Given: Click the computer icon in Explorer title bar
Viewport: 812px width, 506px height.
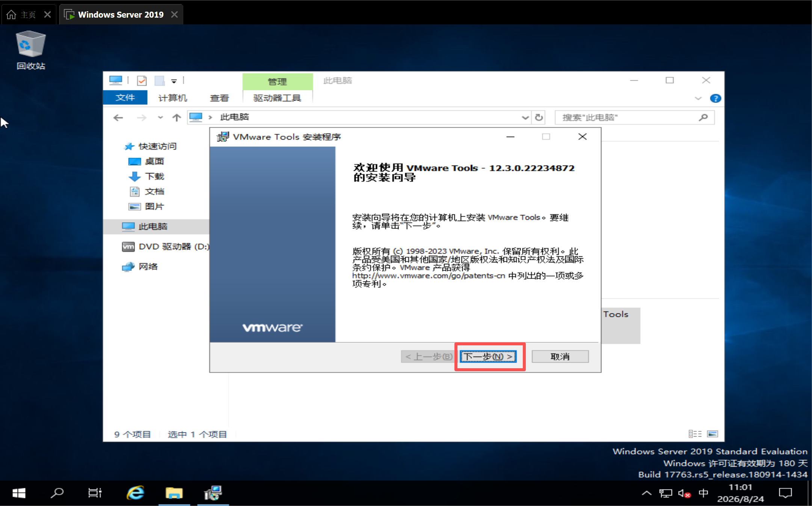Looking at the screenshot, I should point(116,80).
